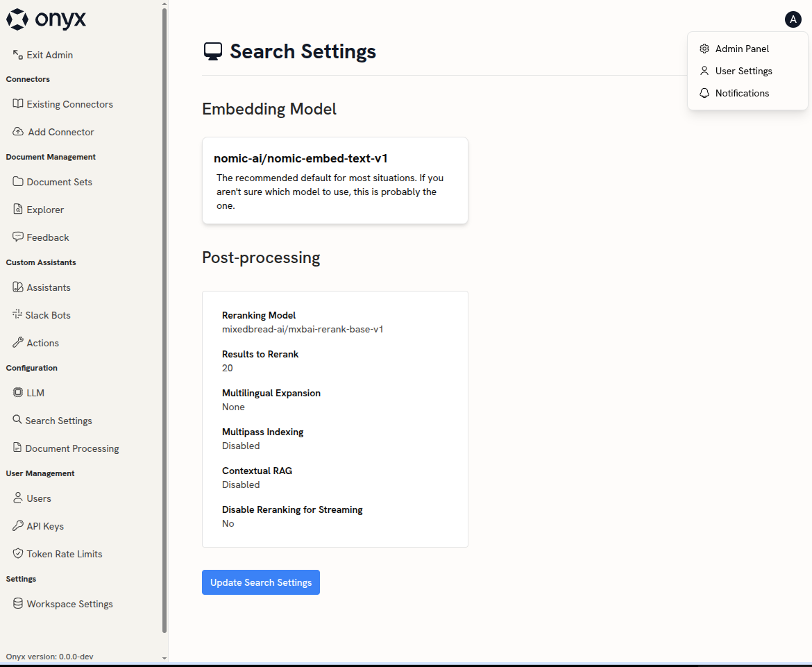This screenshot has height=667, width=812.
Task: Open the user avatar 'A' menu
Action: 793,19
